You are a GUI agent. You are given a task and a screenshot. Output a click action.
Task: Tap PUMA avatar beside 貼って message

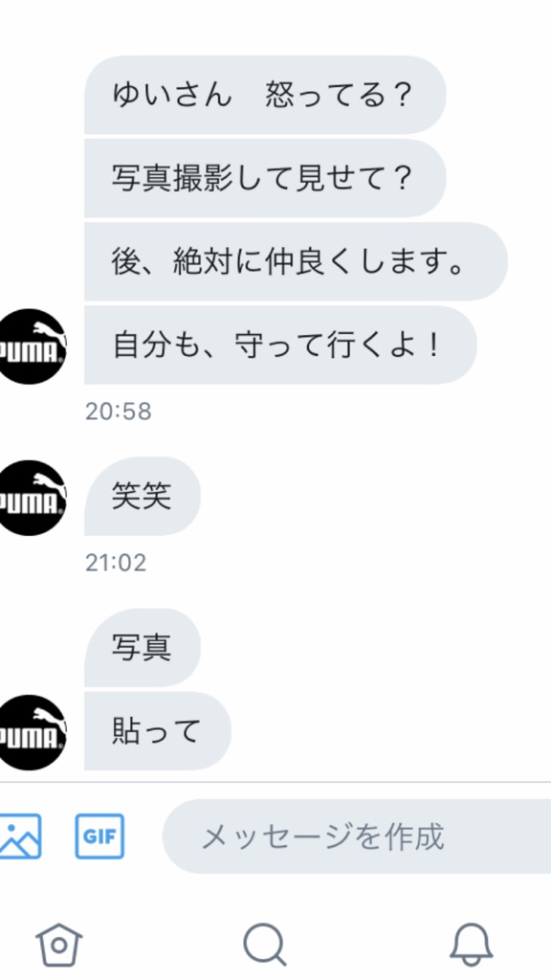[30, 732]
